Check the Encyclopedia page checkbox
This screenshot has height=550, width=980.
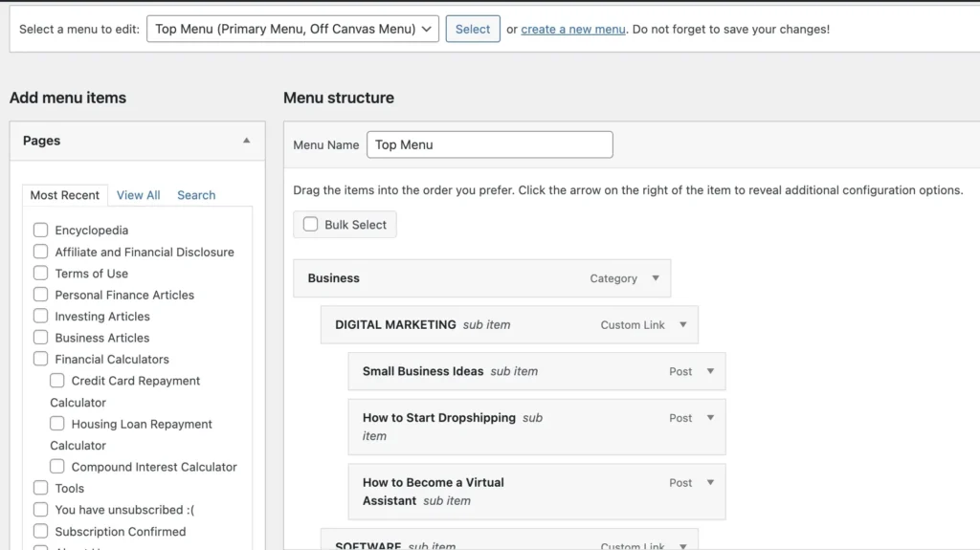click(x=40, y=231)
